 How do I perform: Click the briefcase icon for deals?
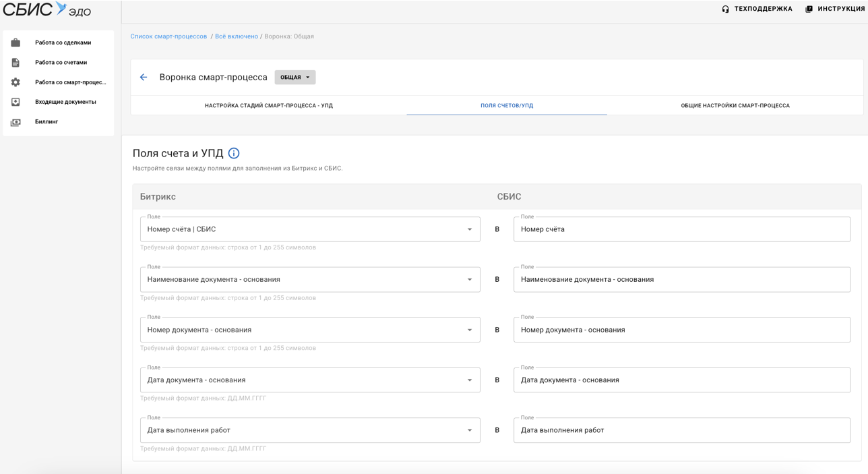click(15, 42)
